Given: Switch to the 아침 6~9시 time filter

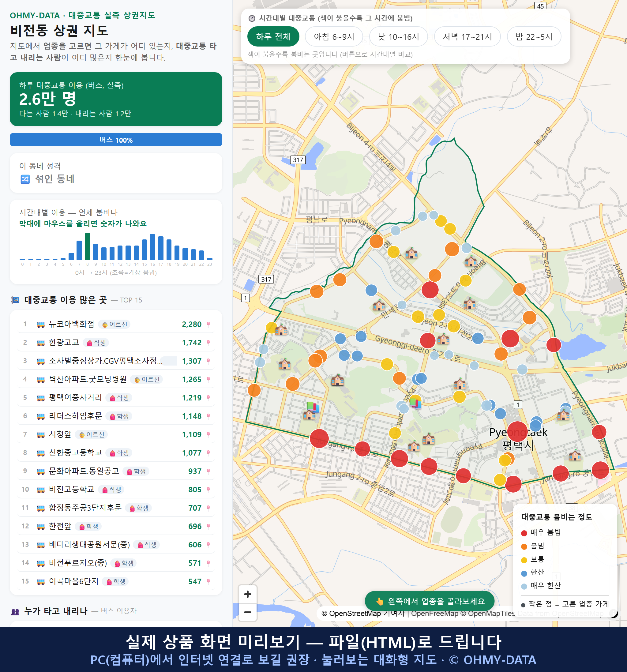Looking at the screenshot, I should [x=334, y=36].
